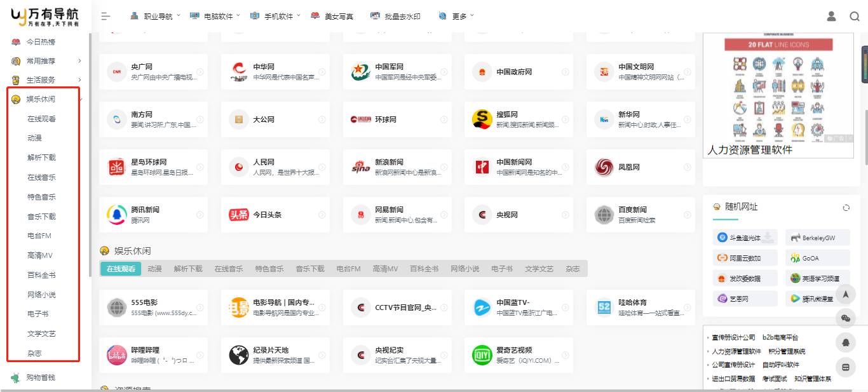Switch to the 动漫 tab
868x392 pixels.
[154, 269]
